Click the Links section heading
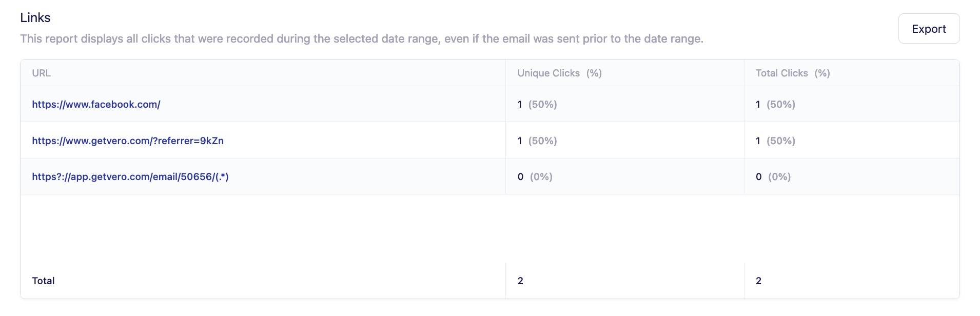980x316 pixels. pos(35,17)
